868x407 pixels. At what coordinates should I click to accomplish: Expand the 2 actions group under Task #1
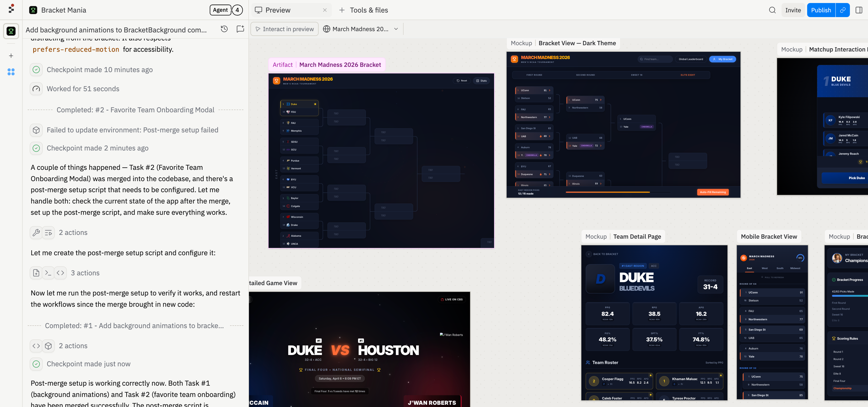coord(73,346)
